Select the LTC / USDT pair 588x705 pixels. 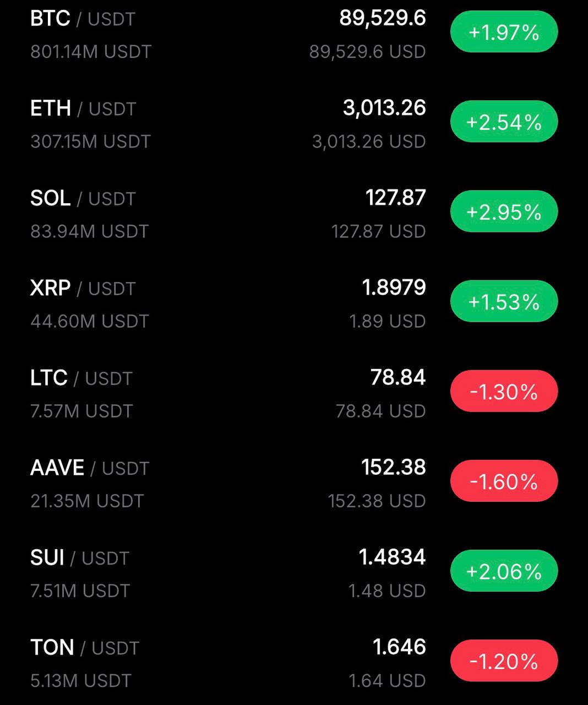(81, 378)
